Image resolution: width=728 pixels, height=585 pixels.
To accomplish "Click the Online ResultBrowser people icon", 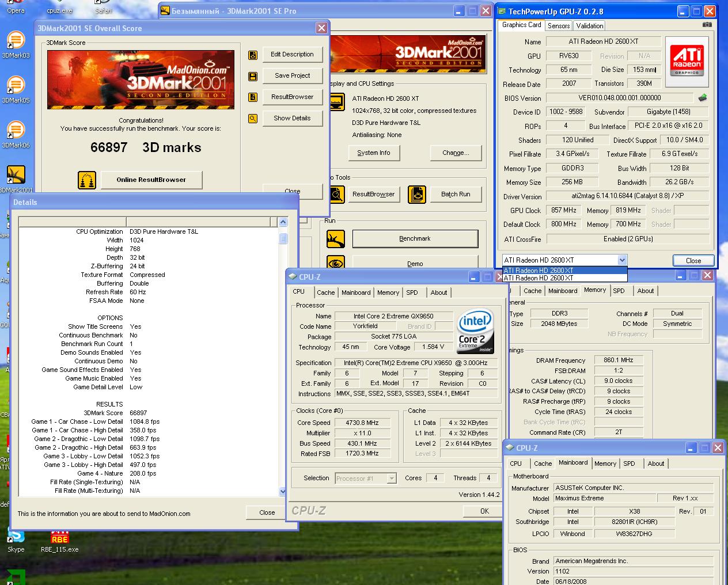I will pyautogui.click(x=87, y=180).
